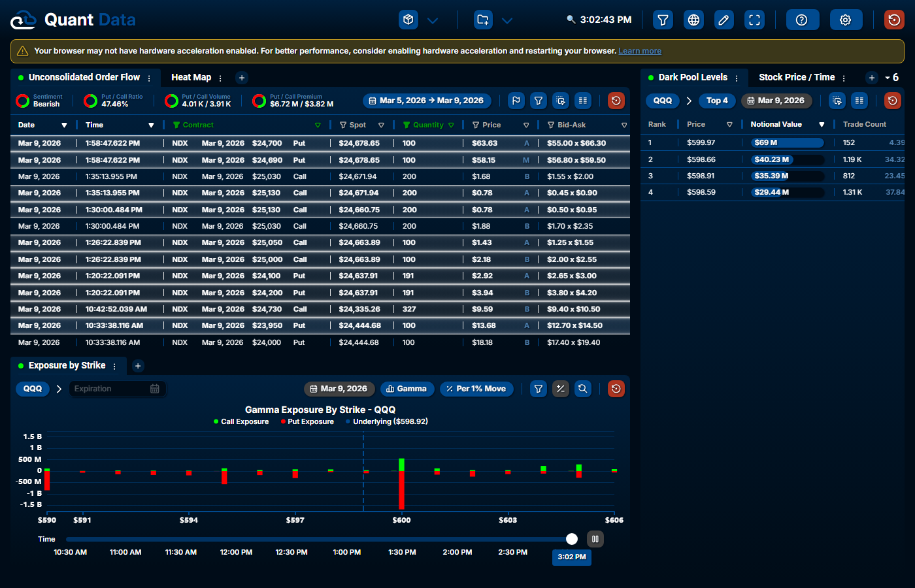Follow the Learn more link in warning banner
915x588 pixels.
point(640,51)
